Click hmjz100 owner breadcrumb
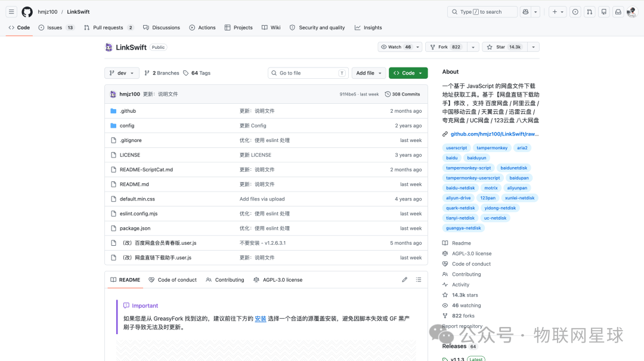The height and width of the screenshot is (361, 644). point(48,12)
